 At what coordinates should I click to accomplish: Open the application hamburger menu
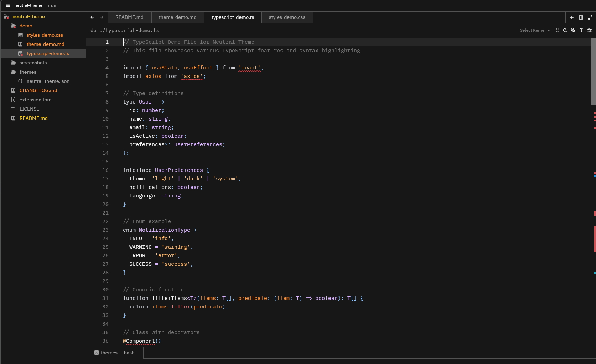[x=8, y=5]
